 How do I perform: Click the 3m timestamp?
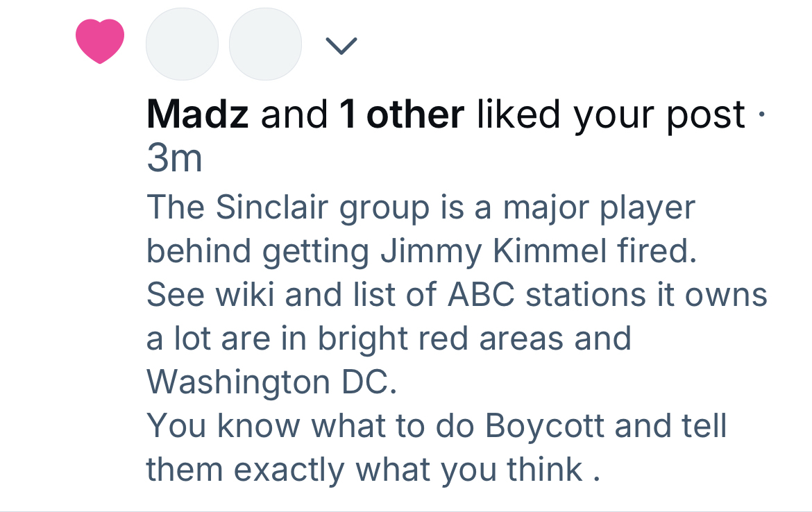coord(174,159)
